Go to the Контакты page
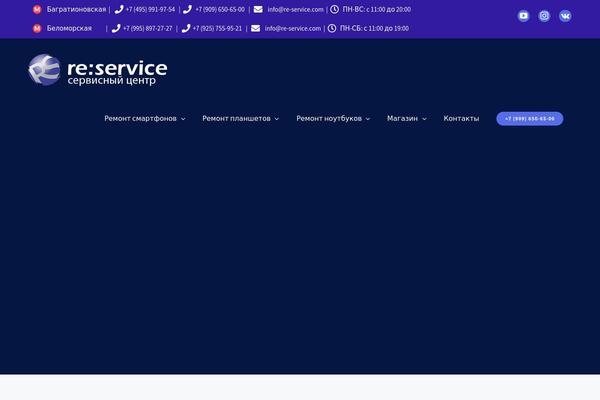This screenshot has width=600, height=400. click(x=461, y=119)
